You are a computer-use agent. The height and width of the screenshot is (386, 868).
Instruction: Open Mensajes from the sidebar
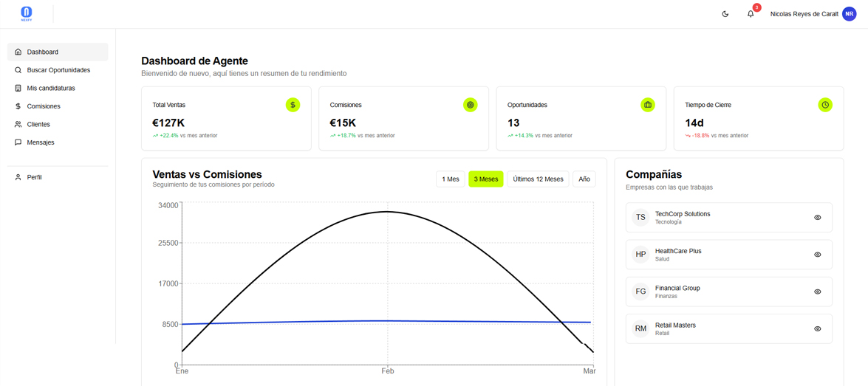[x=41, y=142]
